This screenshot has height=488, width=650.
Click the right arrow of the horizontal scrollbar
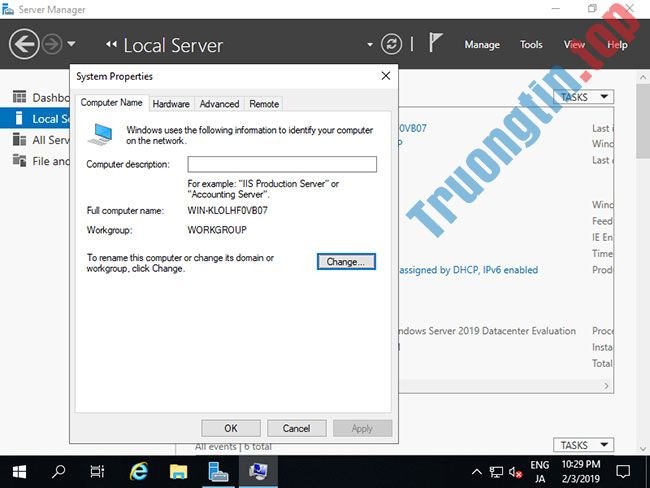606,386
